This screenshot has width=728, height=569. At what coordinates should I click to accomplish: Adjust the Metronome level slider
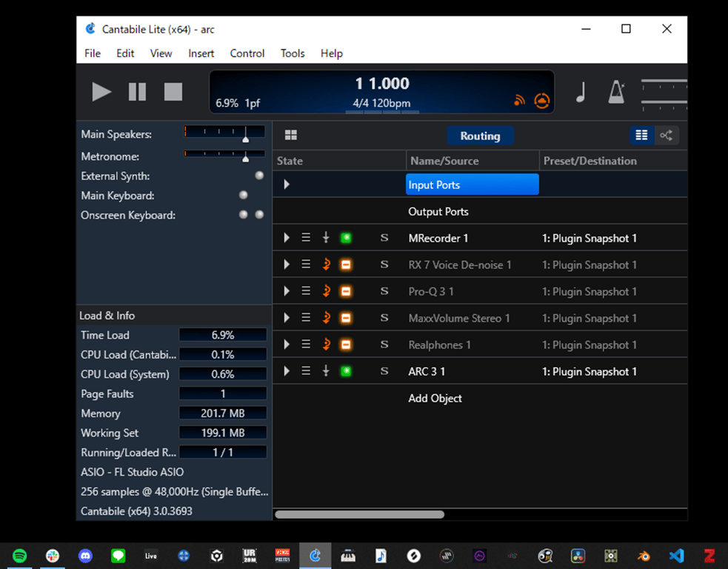click(224, 156)
